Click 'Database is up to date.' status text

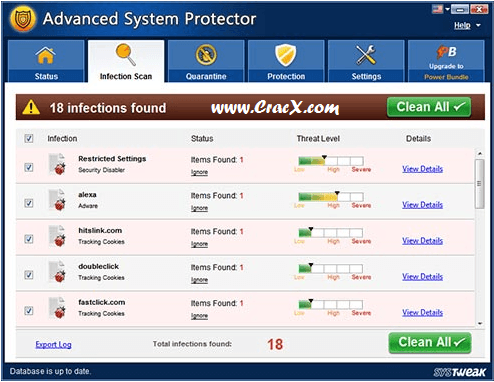coord(50,371)
